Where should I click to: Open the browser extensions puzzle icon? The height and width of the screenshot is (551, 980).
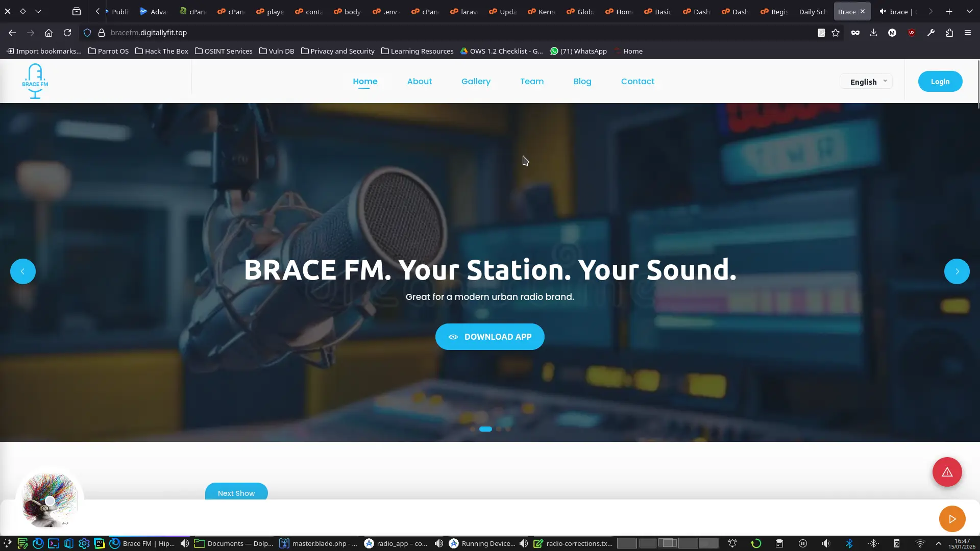[949, 33]
